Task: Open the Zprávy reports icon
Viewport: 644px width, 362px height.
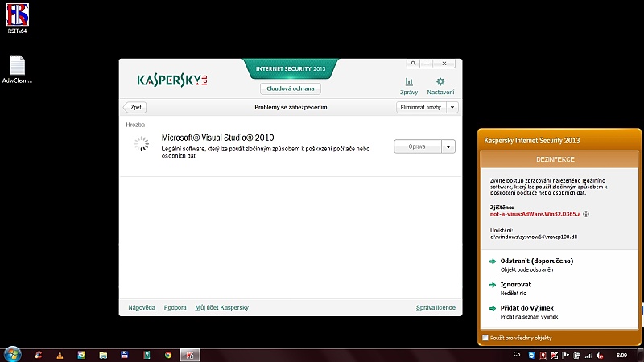Action: pyautogui.click(x=409, y=86)
